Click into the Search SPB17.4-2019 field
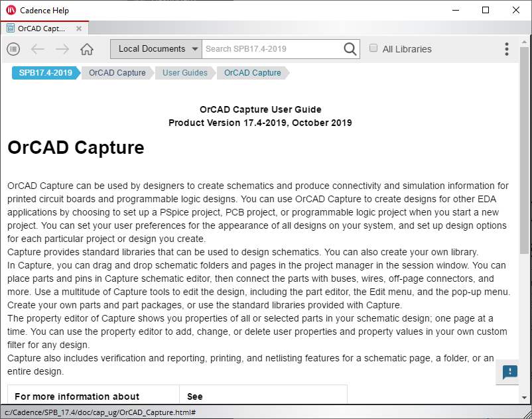Screen dimensions: 532x419 [272, 49]
